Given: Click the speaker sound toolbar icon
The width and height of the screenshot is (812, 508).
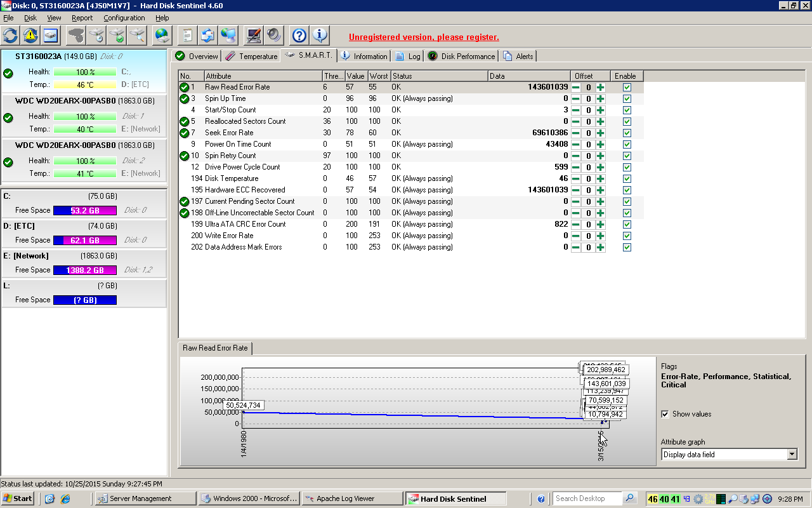Looking at the screenshot, I should [273, 35].
